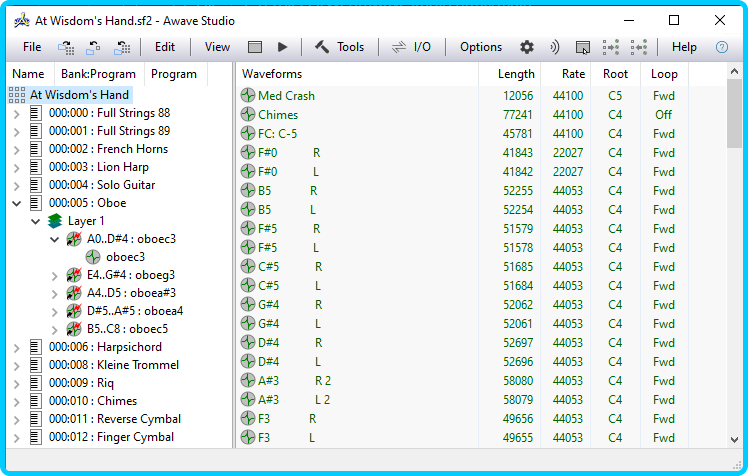Click the hammer icon beside Tools

click(x=322, y=47)
